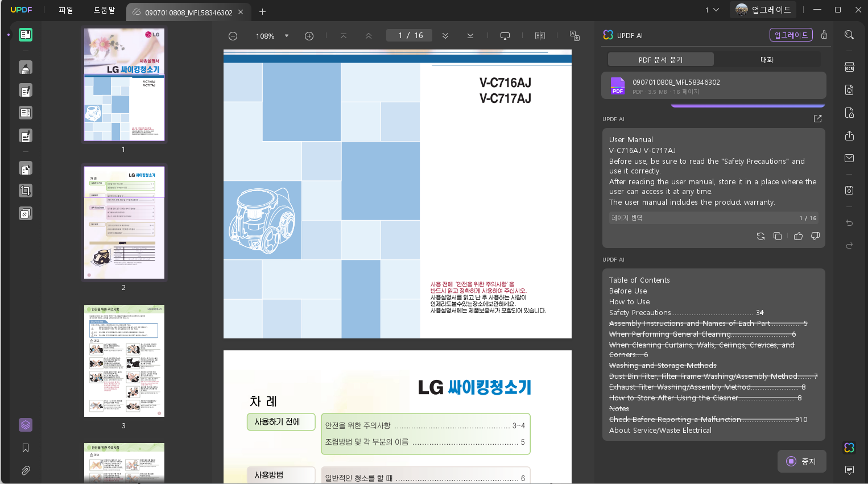This screenshot has height=484, width=868.
Task: Open the 파일 menu
Action: 66,10
